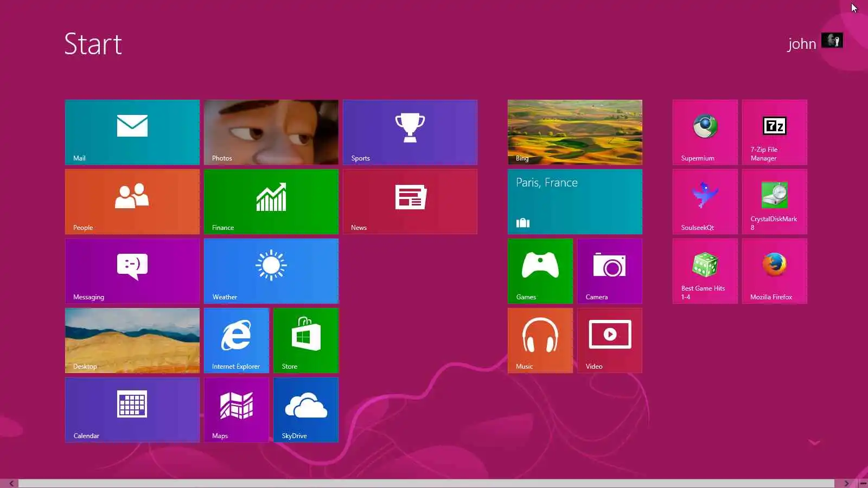
Task: Click the john user account name
Action: click(802, 43)
